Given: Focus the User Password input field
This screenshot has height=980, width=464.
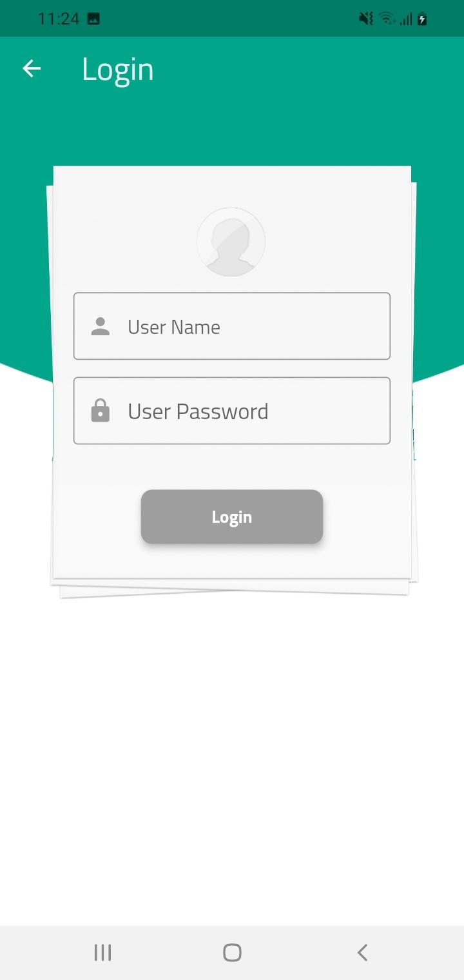Looking at the screenshot, I should 232,411.
